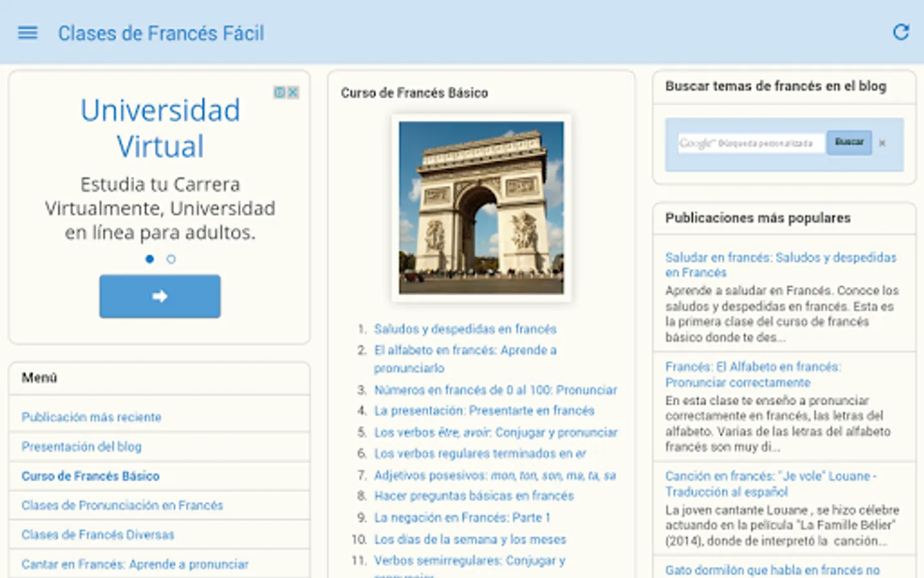Open Clases de Pronunciación en Francés
924x578 pixels.
[x=122, y=505]
